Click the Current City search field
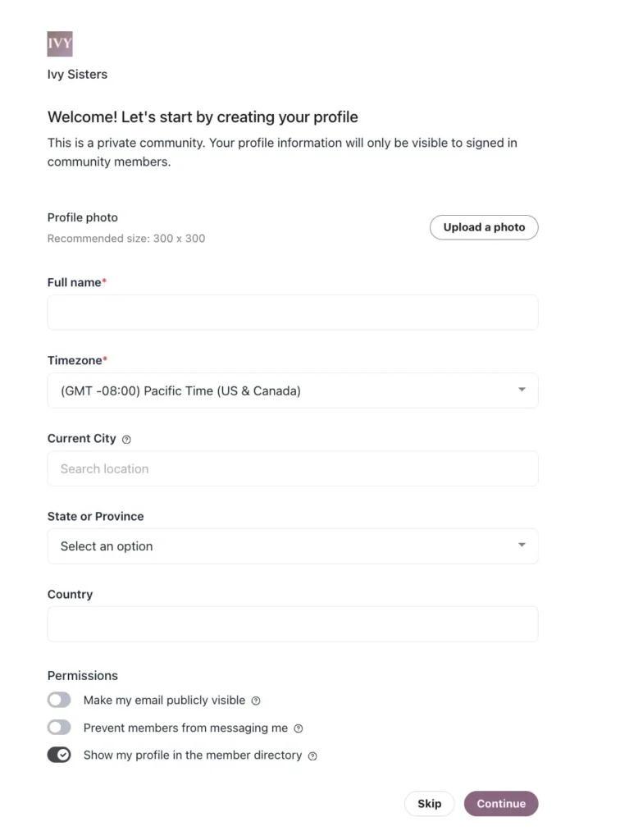620x840 pixels. click(x=292, y=468)
